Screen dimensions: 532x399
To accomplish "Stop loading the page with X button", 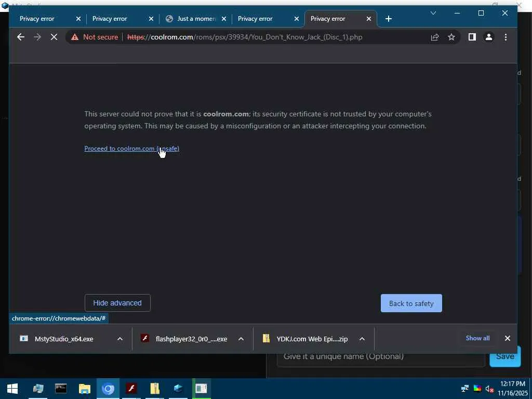I will [x=54, y=37].
